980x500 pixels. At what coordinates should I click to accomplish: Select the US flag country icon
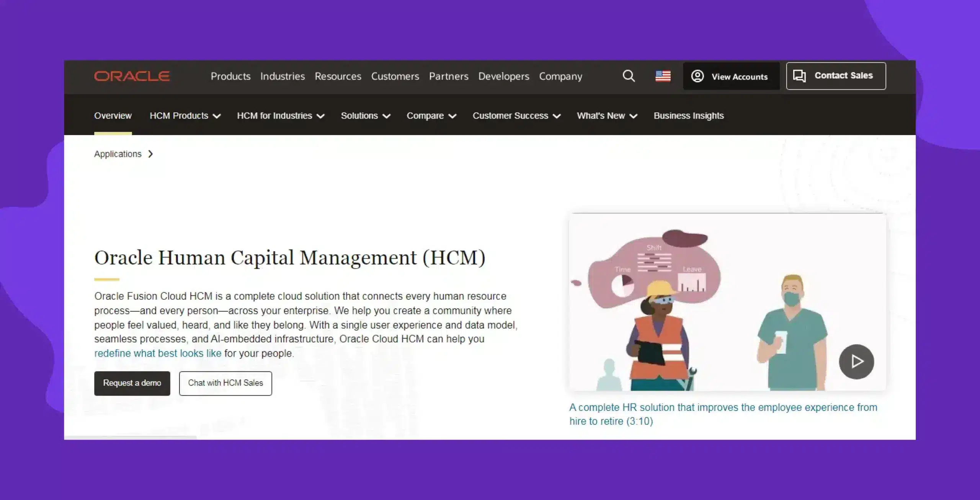(663, 76)
